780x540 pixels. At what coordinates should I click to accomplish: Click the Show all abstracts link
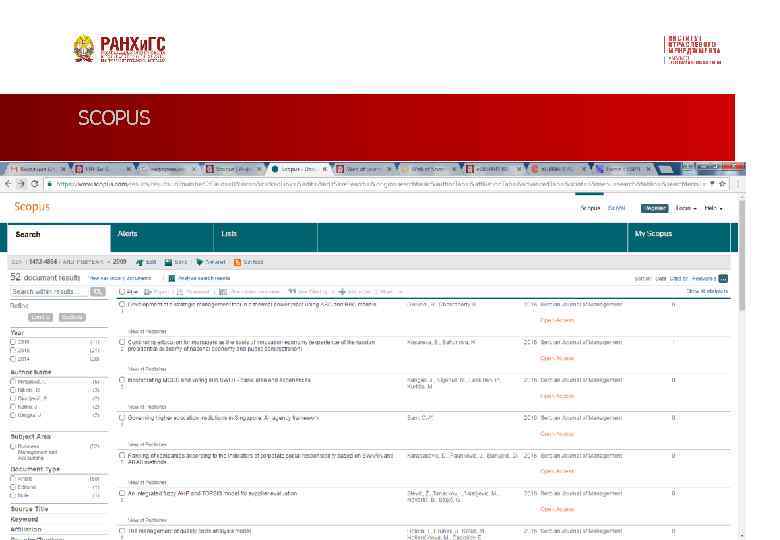tap(707, 291)
